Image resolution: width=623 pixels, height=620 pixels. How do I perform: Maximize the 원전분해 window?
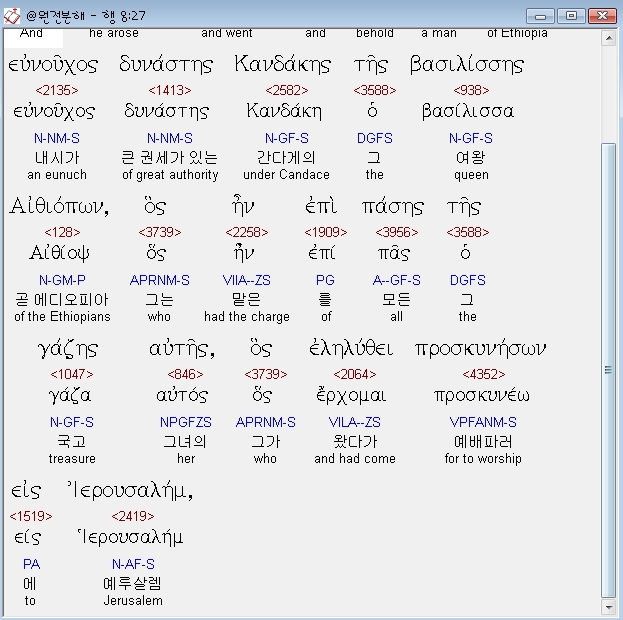(571, 16)
